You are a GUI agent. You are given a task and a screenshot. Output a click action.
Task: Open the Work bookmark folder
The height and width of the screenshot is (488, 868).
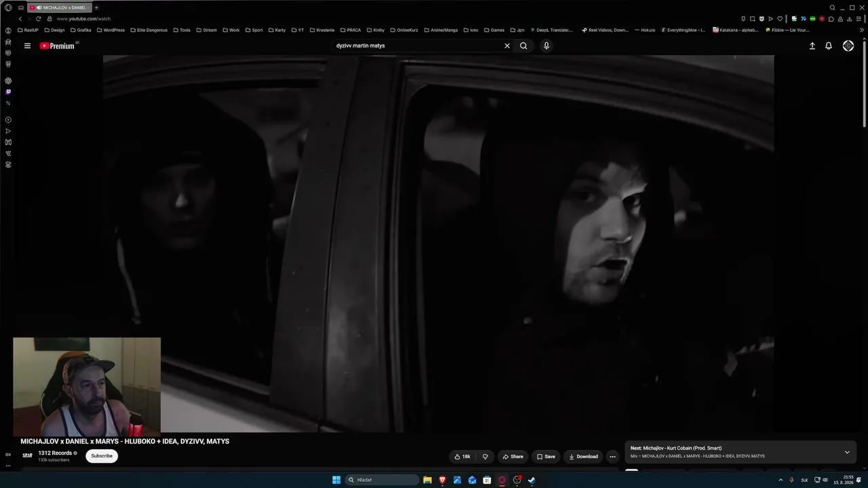[x=231, y=30]
